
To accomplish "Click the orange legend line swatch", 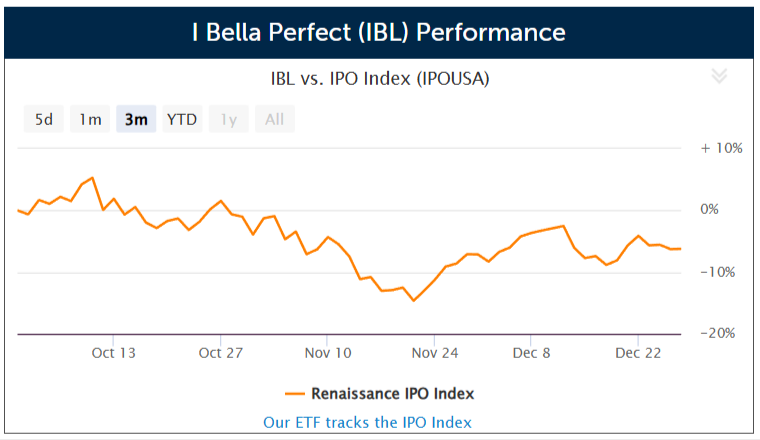I will (x=295, y=394).
